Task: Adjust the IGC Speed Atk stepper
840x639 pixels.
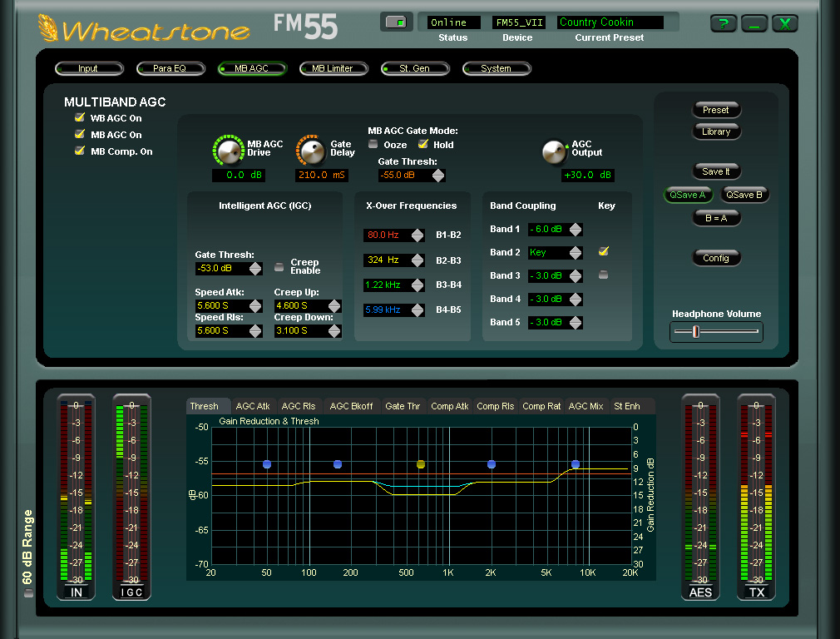Action: [255, 306]
